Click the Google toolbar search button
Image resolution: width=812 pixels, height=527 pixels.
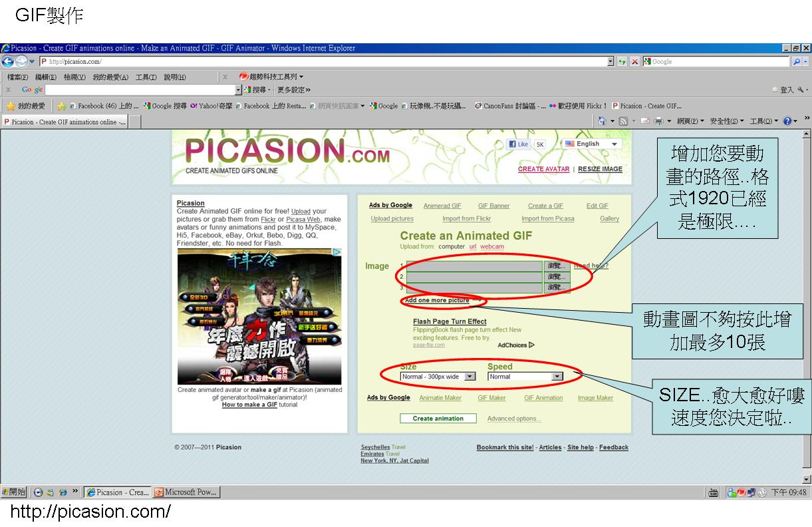pyautogui.click(x=255, y=90)
